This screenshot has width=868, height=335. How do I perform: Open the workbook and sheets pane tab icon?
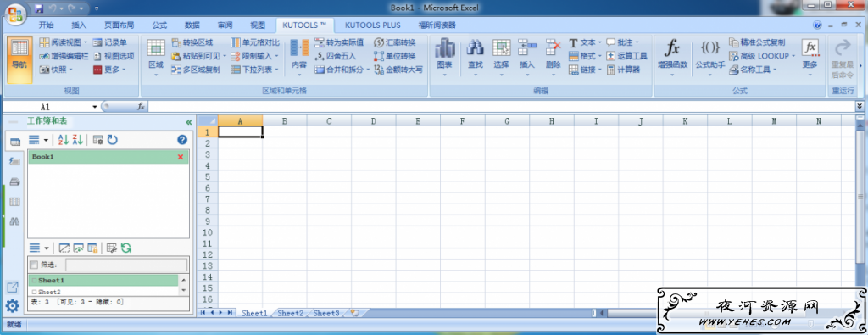[x=15, y=142]
